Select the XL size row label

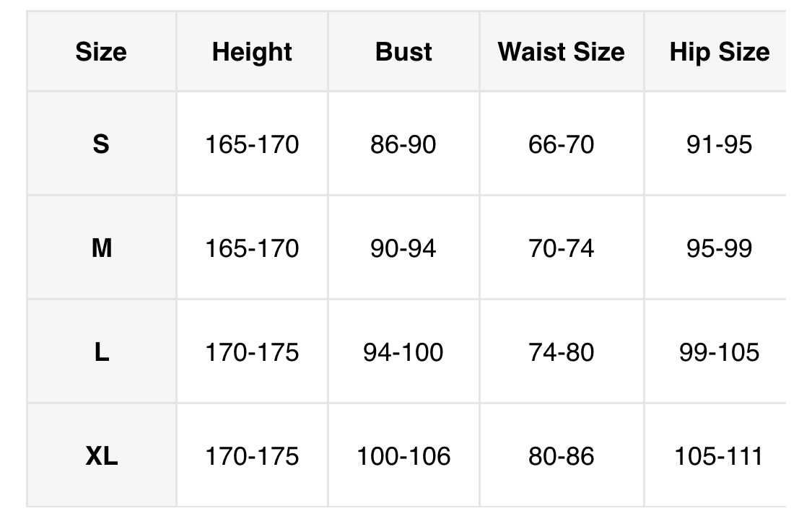(101, 456)
